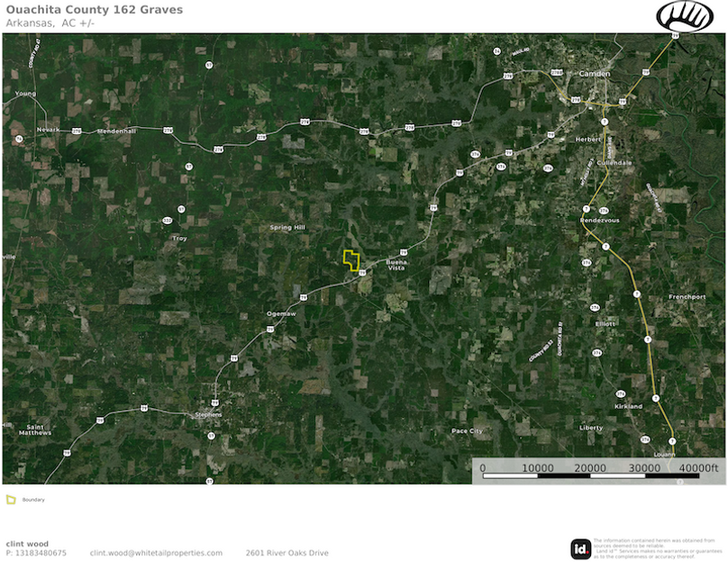
Task: Click the Pace City label
Action: [467, 431]
